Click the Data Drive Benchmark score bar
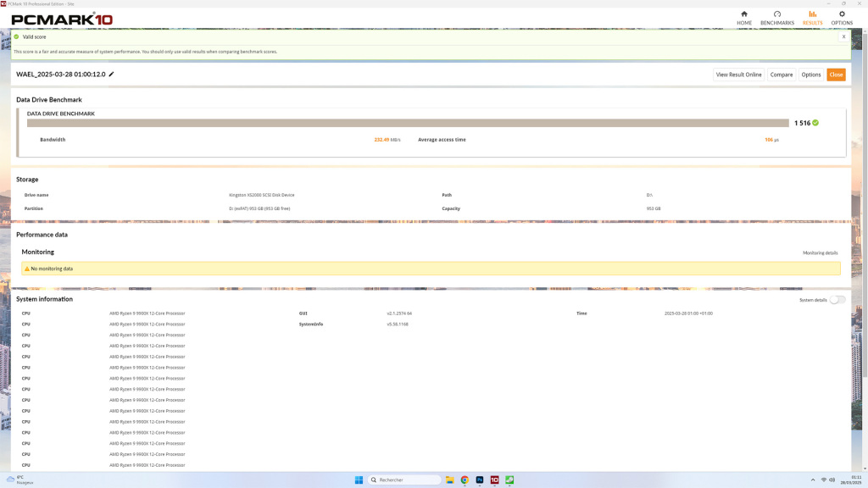This screenshot has height=488, width=868. pos(408,123)
